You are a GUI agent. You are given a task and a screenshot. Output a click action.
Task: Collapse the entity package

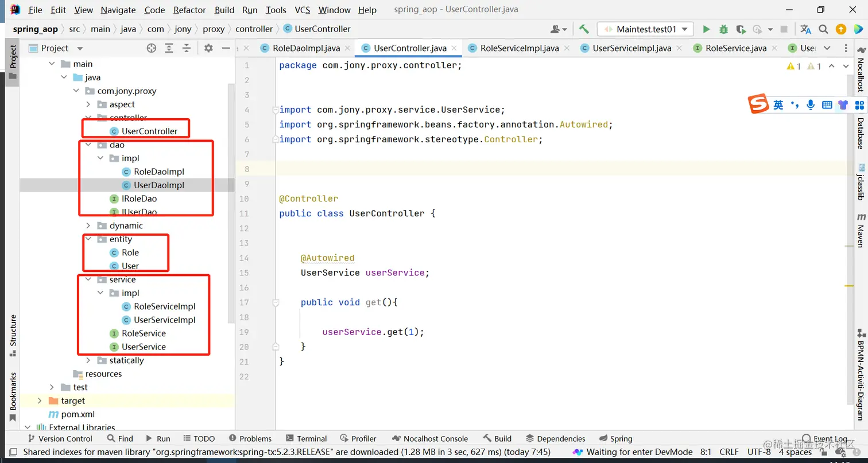click(88, 239)
